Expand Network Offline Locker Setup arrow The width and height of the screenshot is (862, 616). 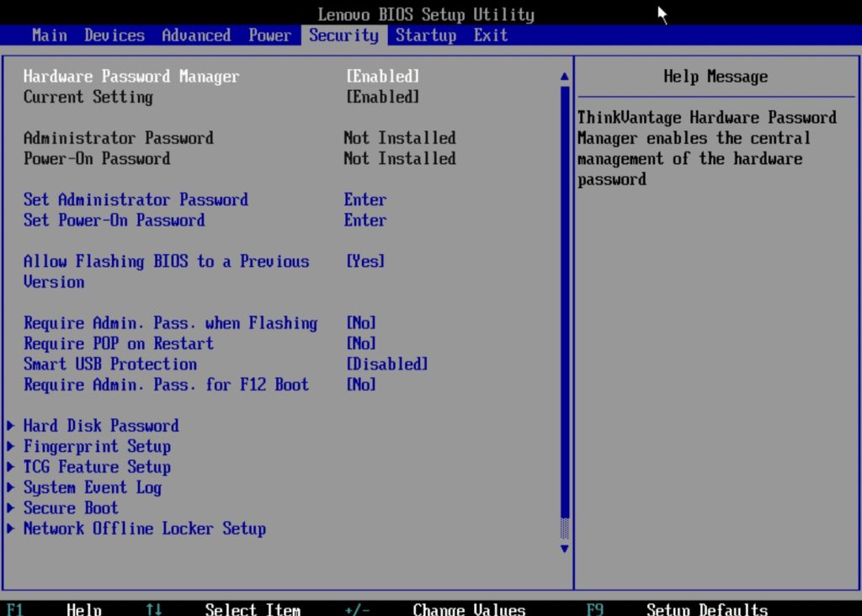tap(10, 528)
